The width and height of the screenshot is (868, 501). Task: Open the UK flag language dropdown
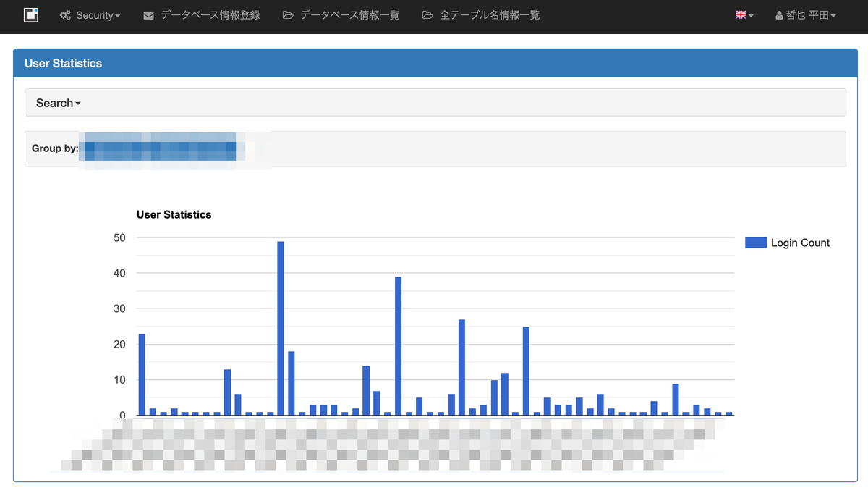pyautogui.click(x=744, y=15)
